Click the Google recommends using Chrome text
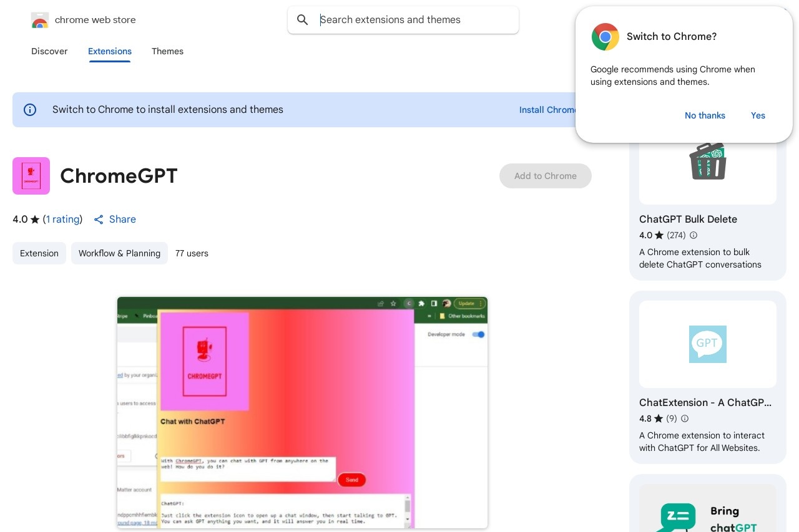799x532 pixels. [673, 75]
